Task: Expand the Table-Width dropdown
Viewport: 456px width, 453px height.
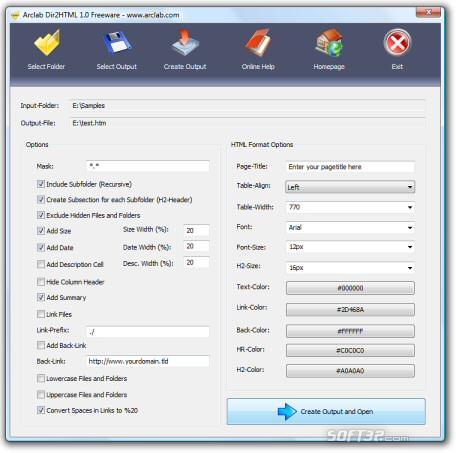Action: (x=350, y=207)
